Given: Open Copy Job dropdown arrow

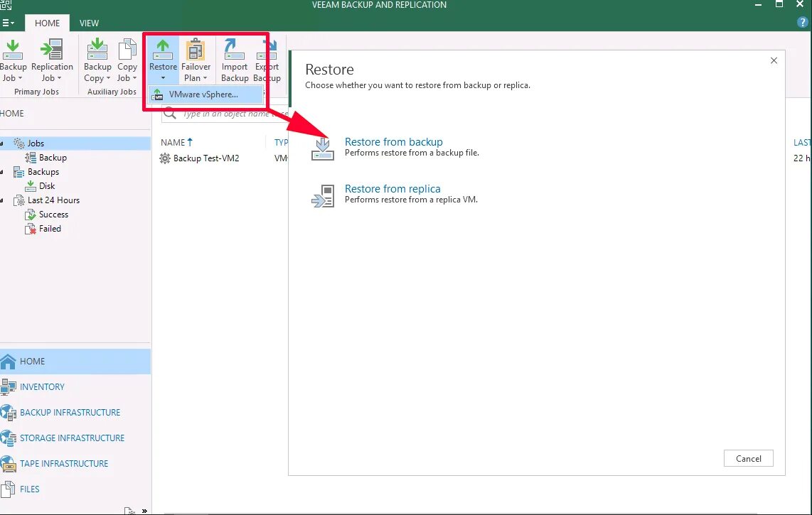Looking at the screenshot, I should [134, 78].
